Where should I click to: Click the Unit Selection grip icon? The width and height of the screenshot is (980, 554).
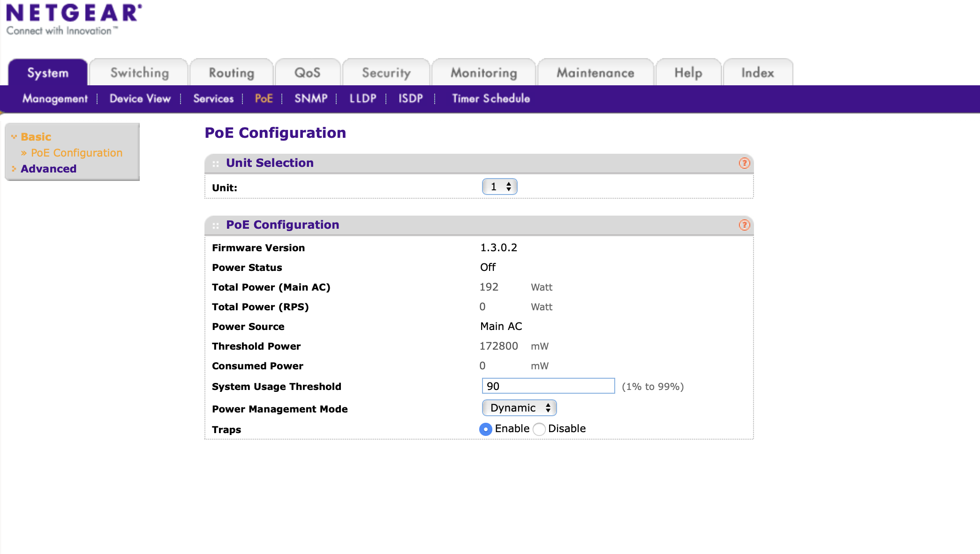[x=216, y=164]
